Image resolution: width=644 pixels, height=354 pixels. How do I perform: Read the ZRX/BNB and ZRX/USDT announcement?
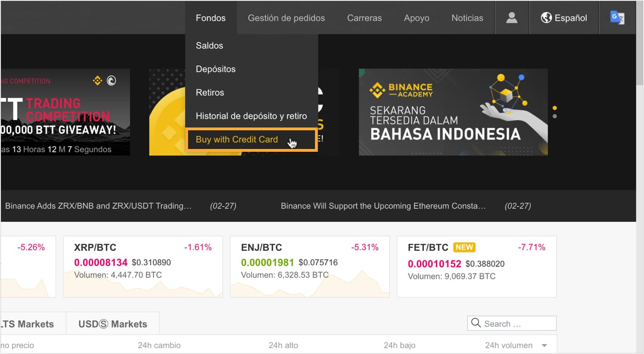pos(98,205)
